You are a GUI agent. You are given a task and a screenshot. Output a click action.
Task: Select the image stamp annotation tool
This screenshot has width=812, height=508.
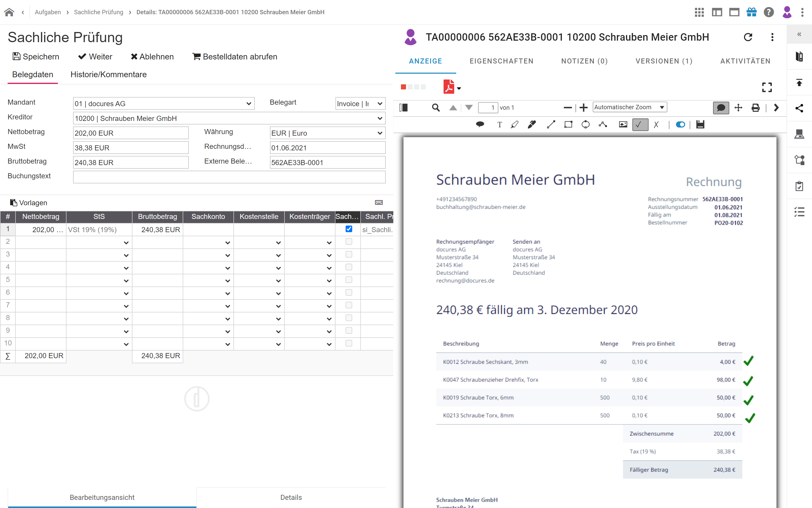click(x=623, y=125)
